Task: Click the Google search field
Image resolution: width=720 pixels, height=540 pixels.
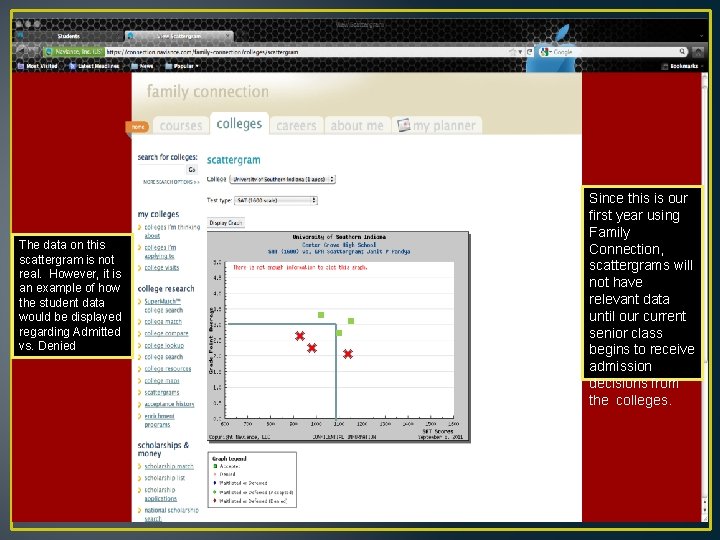Action: point(615,52)
